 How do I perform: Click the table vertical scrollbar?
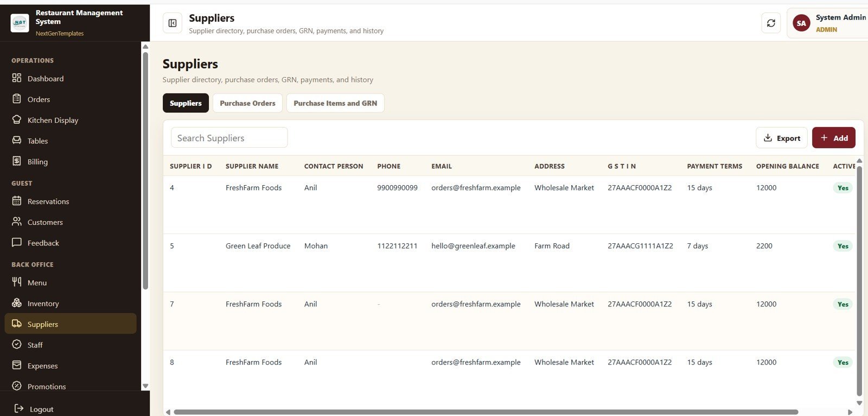click(859, 281)
